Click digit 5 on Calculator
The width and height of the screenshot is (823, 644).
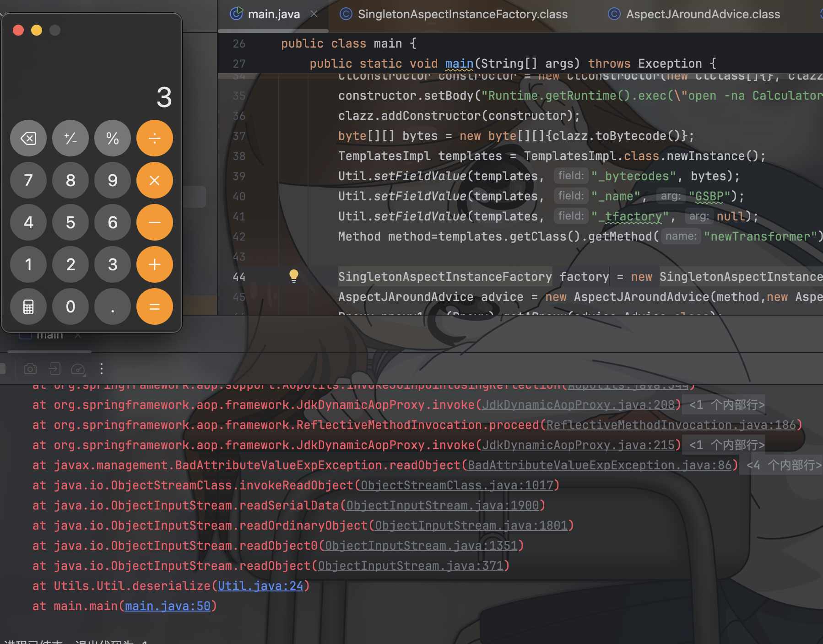tap(70, 222)
